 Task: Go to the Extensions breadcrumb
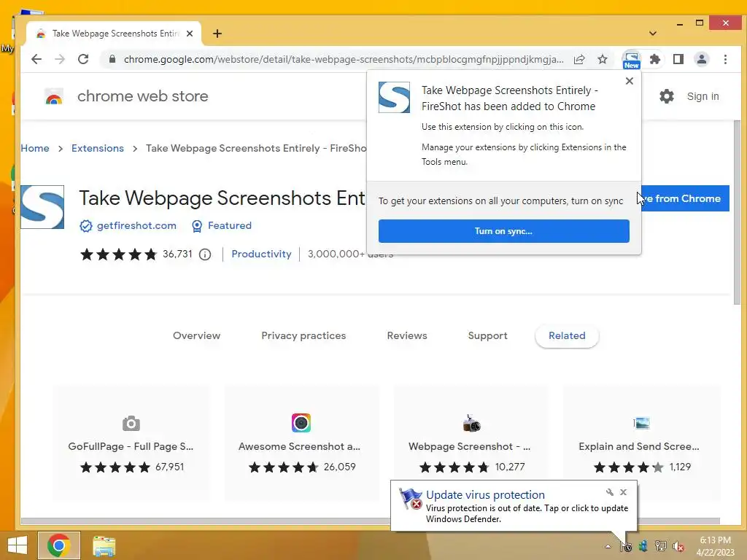(x=98, y=148)
